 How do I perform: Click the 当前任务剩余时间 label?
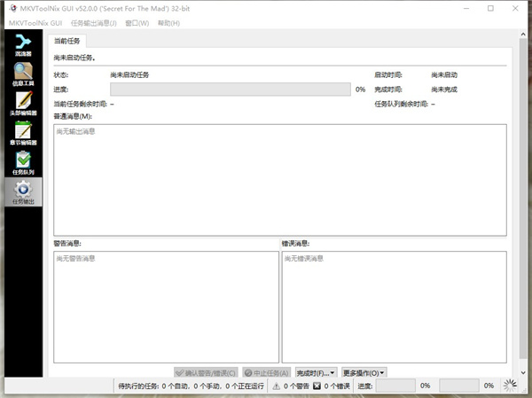[81, 104]
